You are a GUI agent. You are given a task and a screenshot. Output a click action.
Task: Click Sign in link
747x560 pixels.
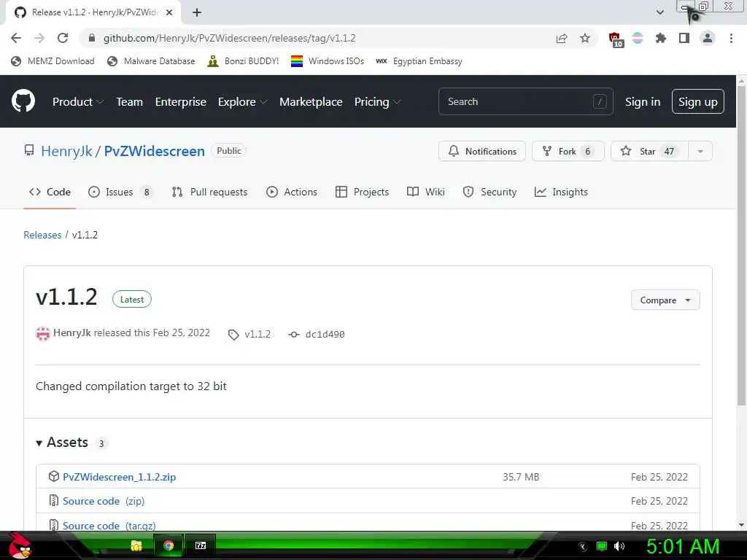(643, 102)
